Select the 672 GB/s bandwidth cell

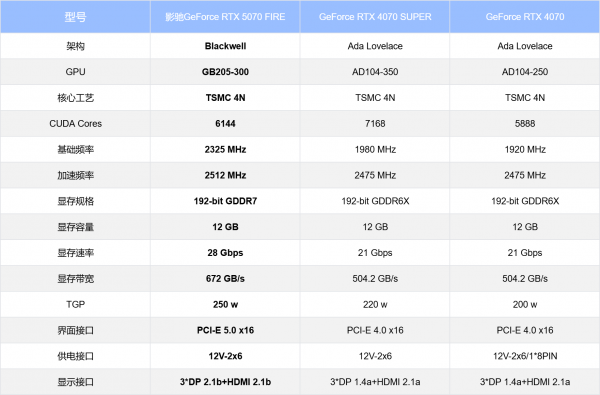[225, 279]
